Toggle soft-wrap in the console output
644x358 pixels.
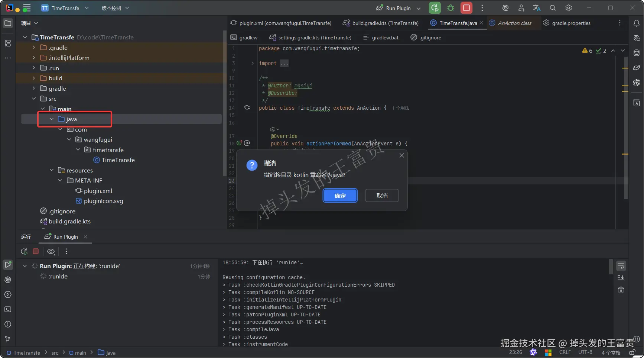pyautogui.click(x=621, y=266)
